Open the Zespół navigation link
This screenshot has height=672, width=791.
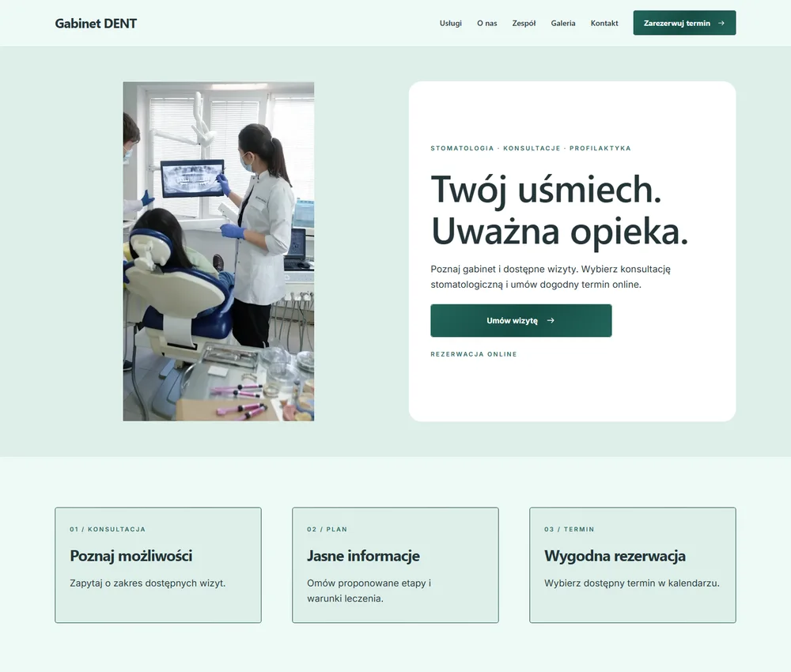[x=524, y=23]
